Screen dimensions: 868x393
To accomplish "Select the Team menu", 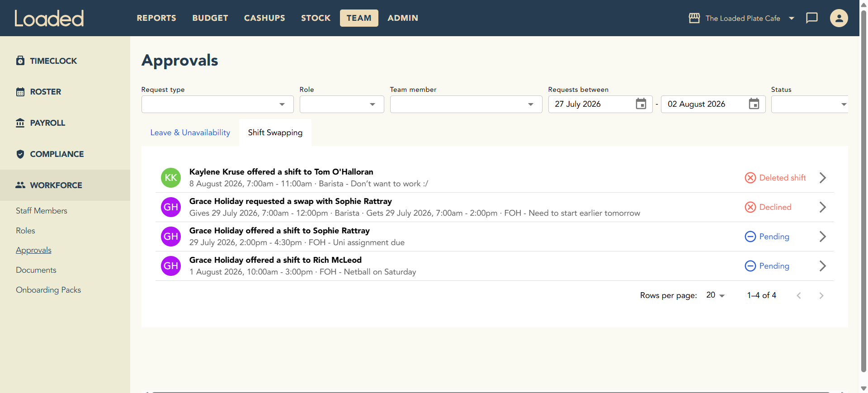I will click(359, 18).
